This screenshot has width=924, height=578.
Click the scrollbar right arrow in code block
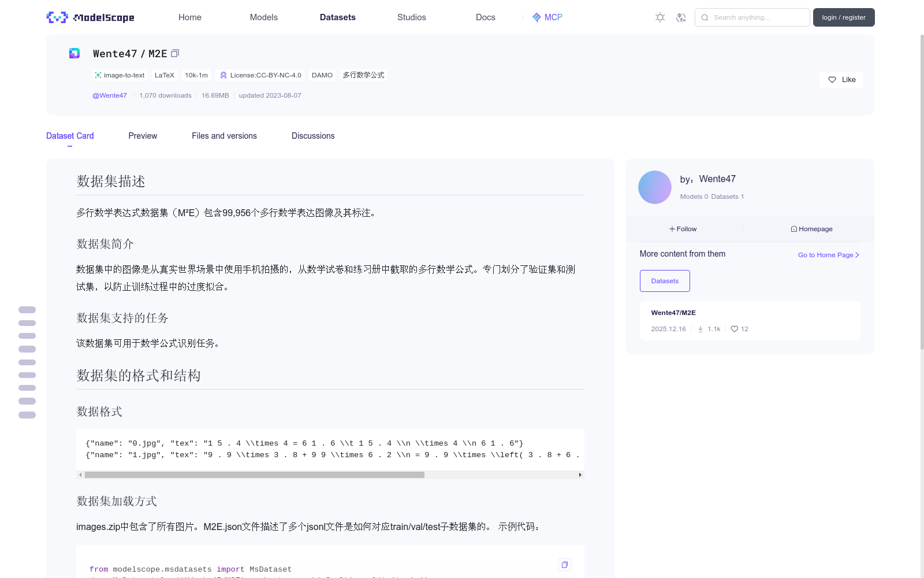(x=580, y=475)
